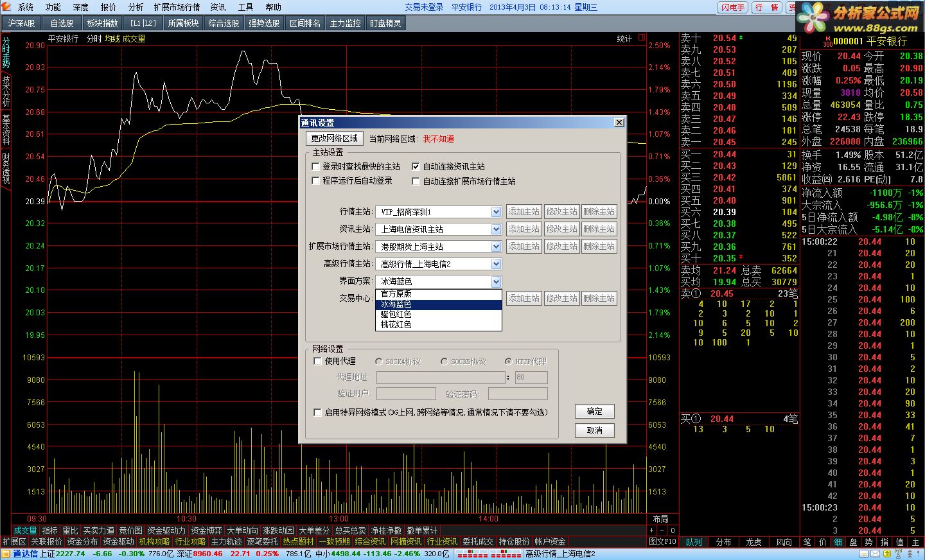The width and height of the screenshot is (925, 560).
Task: Click the 闪电手 button at top
Action: (733, 8)
